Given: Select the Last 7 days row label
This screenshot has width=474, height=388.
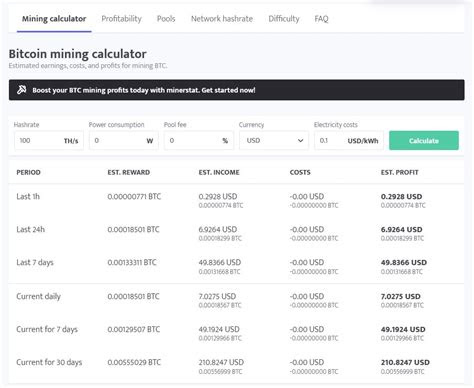Looking at the screenshot, I should click(x=35, y=263).
